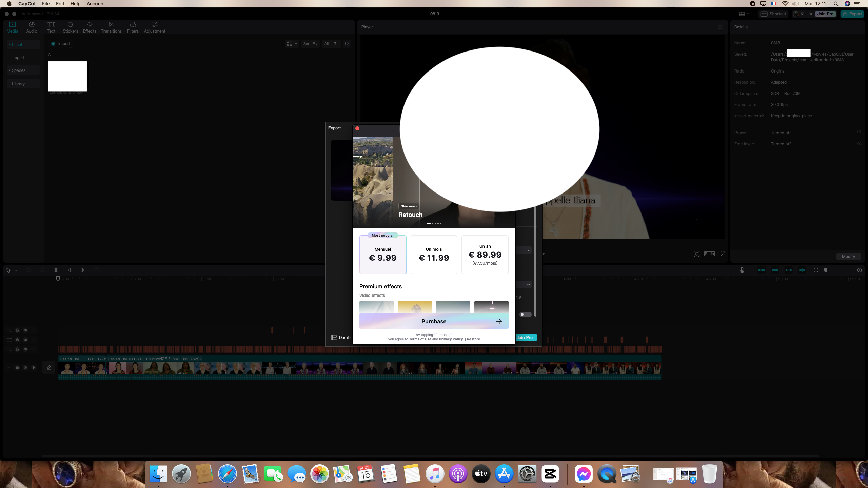Viewport: 868px width, 488px height.
Task: Click the media search magnifier icon
Action: (347, 44)
